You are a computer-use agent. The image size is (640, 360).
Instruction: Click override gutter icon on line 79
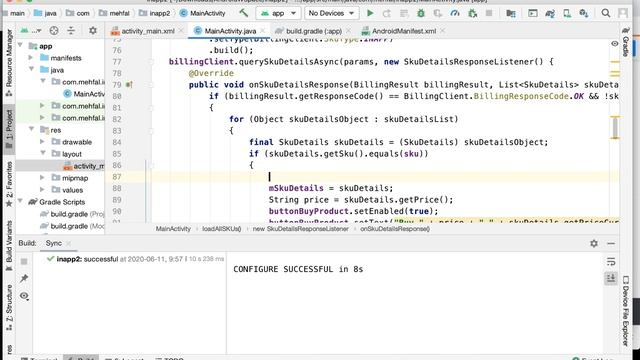click(x=129, y=85)
